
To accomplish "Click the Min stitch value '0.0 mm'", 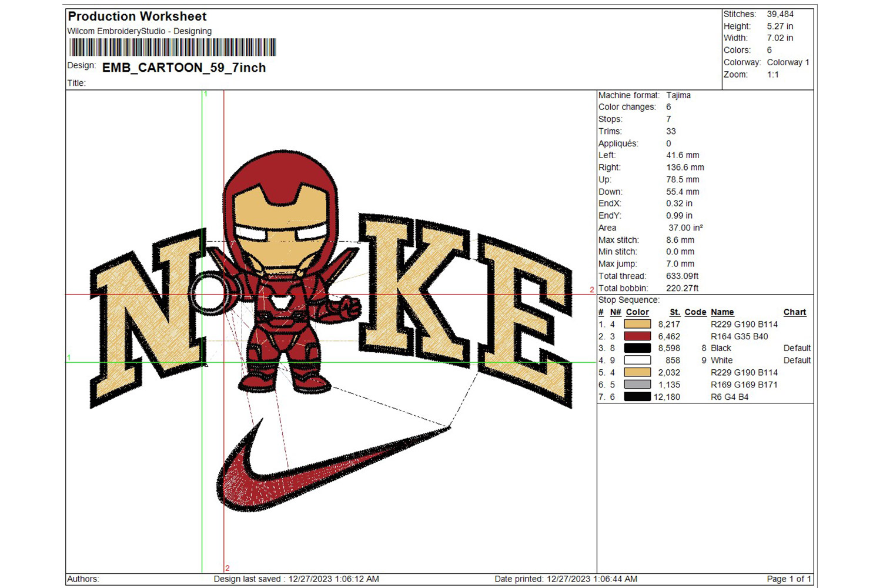I will coord(680,252).
